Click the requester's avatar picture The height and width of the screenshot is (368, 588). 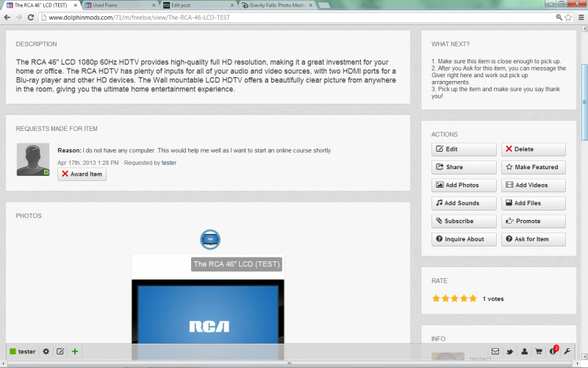33,159
